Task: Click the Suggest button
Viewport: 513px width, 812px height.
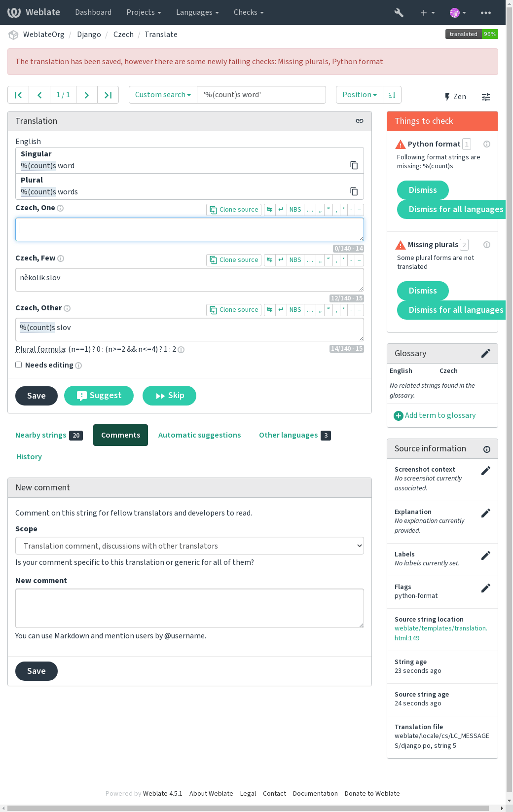Action: pyautogui.click(x=99, y=396)
